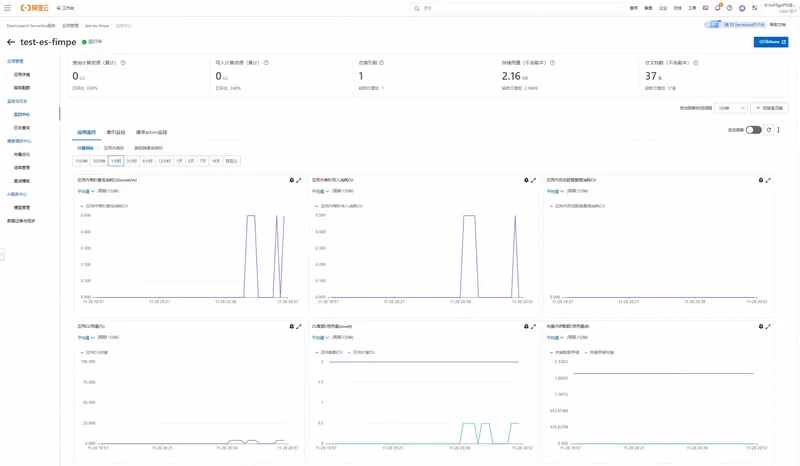Expand the memory chart to fullscreen

click(x=768, y=326)
